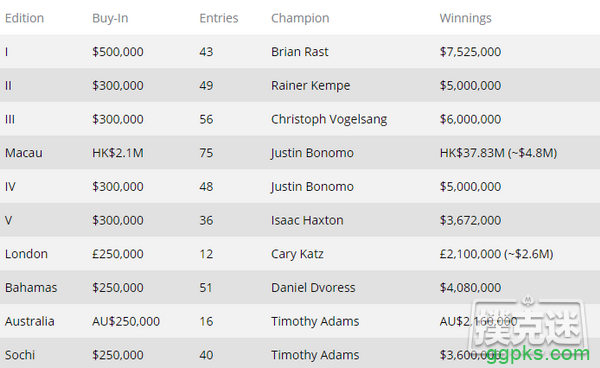
Task: Click the Edition column header
Action: (x=24, y=18)
